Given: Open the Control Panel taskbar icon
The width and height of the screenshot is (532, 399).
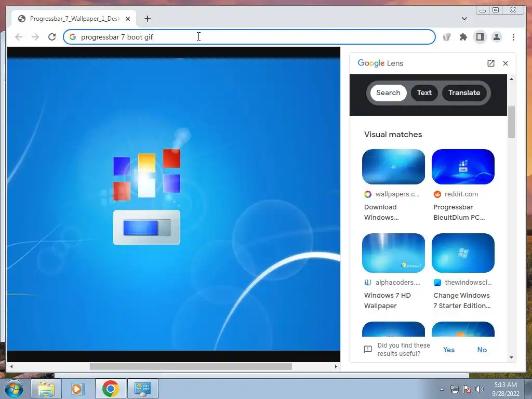Looking at the screenshot, I should (x=142, y=389).
